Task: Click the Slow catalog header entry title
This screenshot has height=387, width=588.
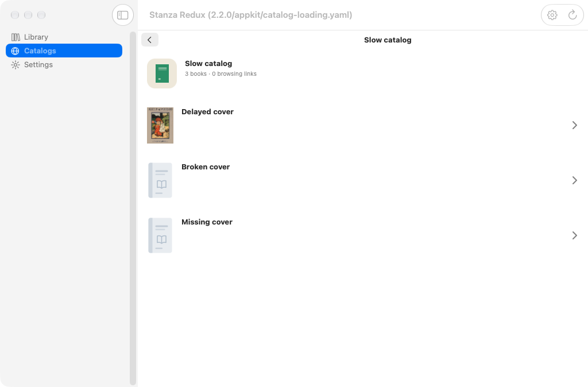Action: coord(208,64)
